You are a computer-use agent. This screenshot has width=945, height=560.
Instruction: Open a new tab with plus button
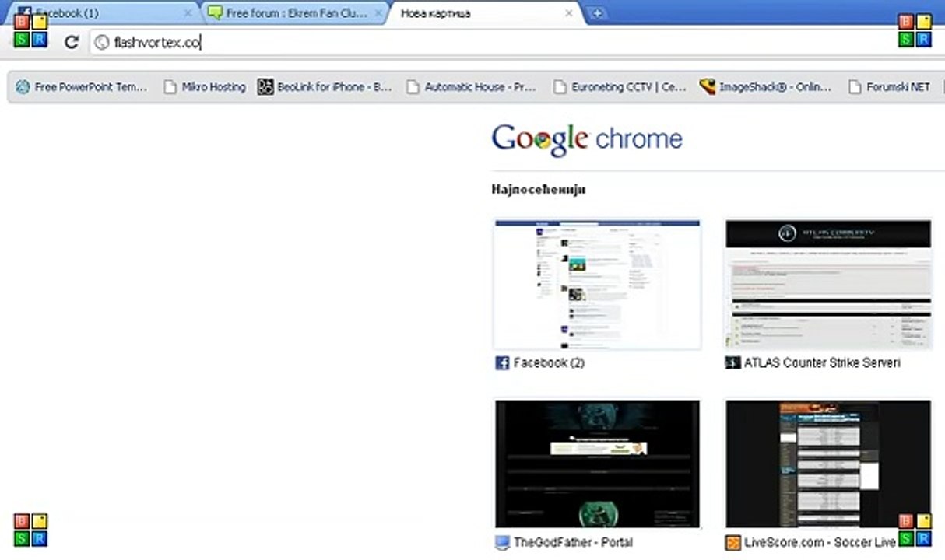598,13
